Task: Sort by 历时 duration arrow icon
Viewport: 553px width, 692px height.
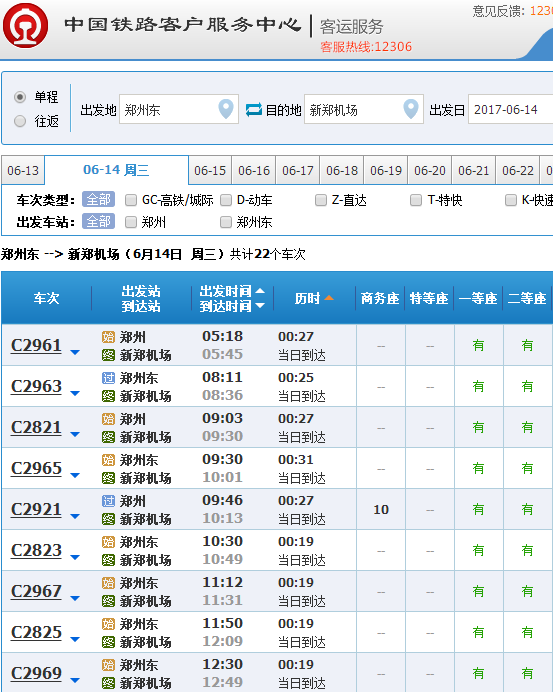Action: point(329,298)
